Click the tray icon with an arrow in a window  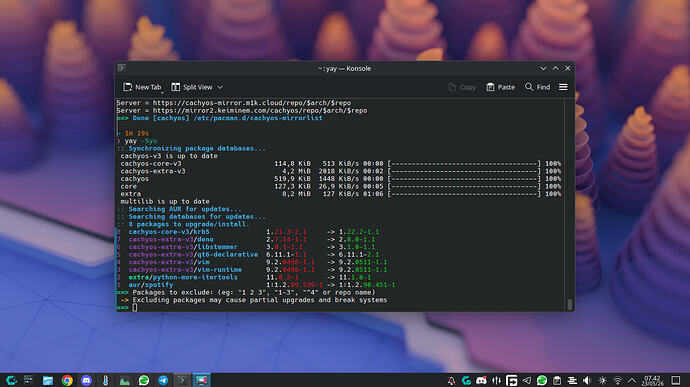coord(512,380)
